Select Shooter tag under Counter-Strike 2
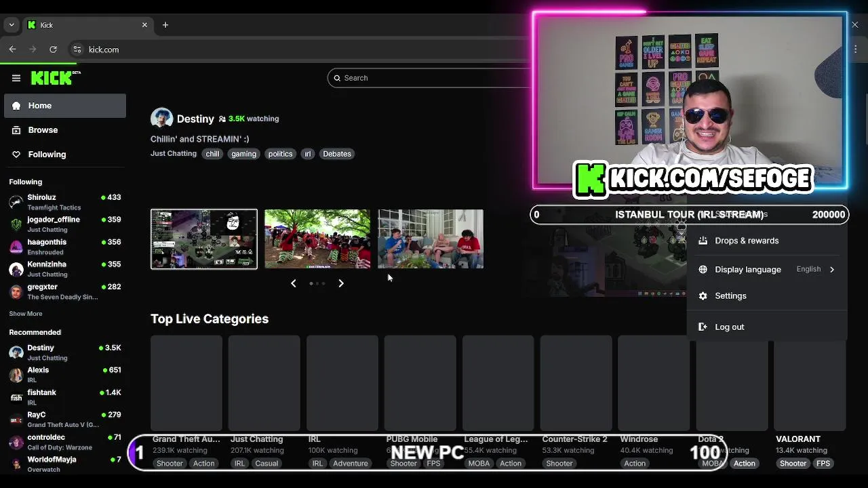The image size is (868, 488). point(559,464)
